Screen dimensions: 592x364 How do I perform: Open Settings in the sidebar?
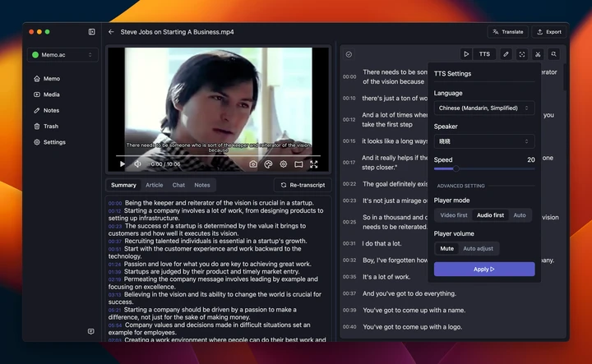(x=50, y=142)
